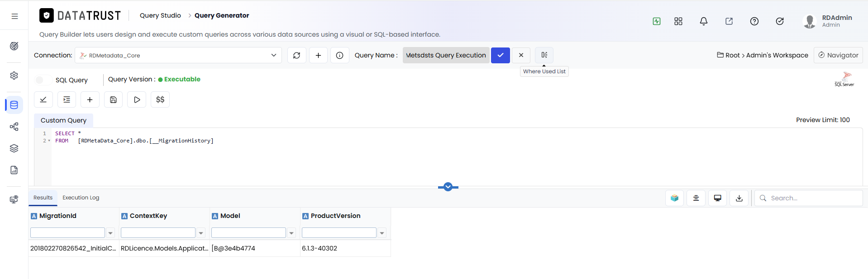Fold the code at line 2
The width and height of the screenshot is (868, 279).
click(x=49, y=141)
